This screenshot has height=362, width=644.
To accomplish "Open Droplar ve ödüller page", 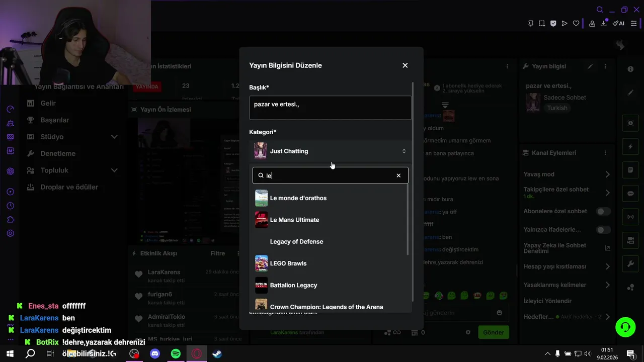I will tap(69, 187).
